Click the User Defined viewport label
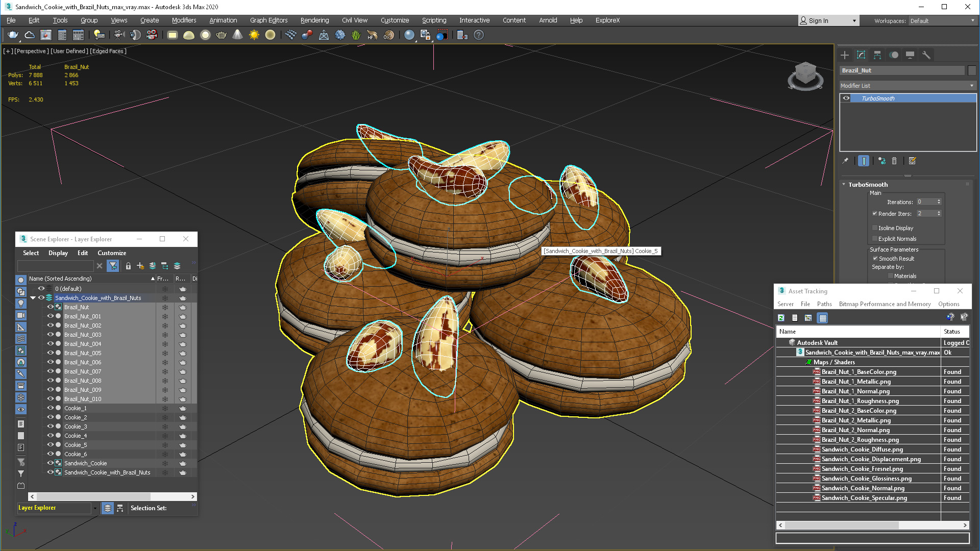 pos(69,51)
